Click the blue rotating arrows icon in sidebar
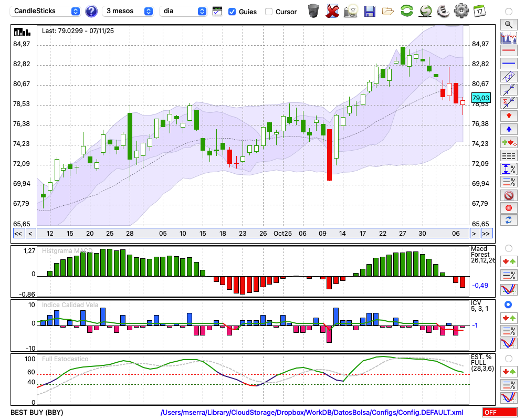Image resolution: width=525 pixels, height=420 pixels. [509, 220]
